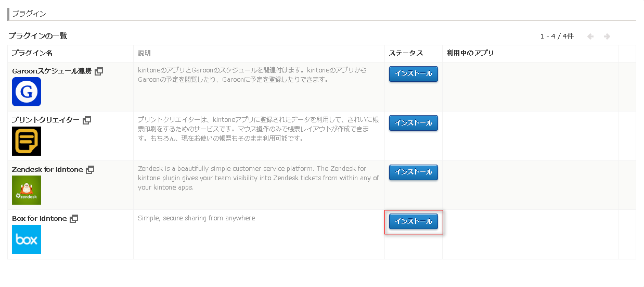Click the blue Box plugin logo
Screen dimensions: 644x287
[27, 240]
